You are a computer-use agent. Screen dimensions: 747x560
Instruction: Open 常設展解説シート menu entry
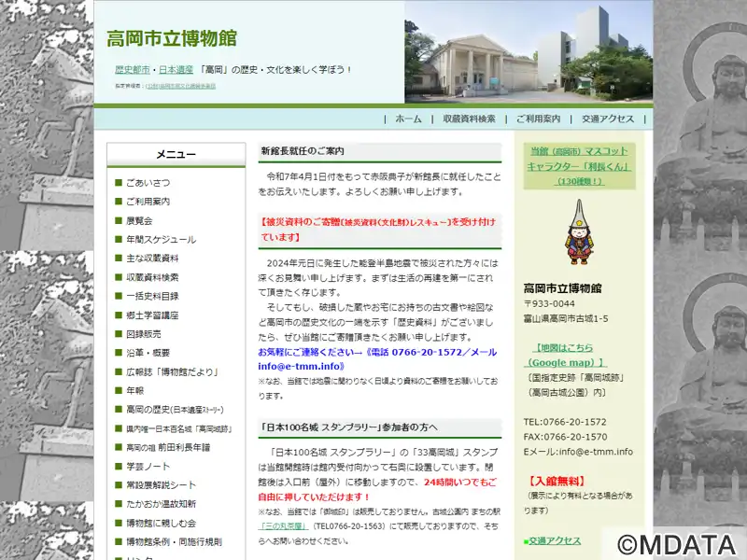(161, 485)
